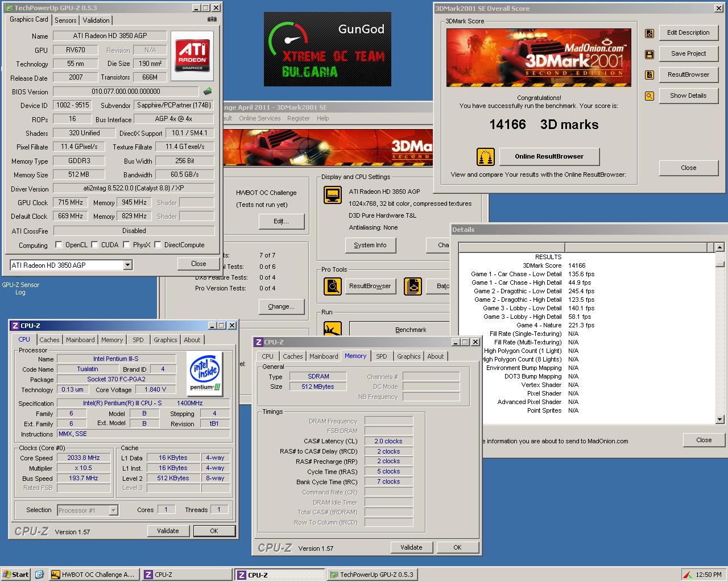Image resolution: width=728 pixels, height=582 pixels.
Task: Open the SPD tab in right CPU-Z window
Action: coord(382,356)
